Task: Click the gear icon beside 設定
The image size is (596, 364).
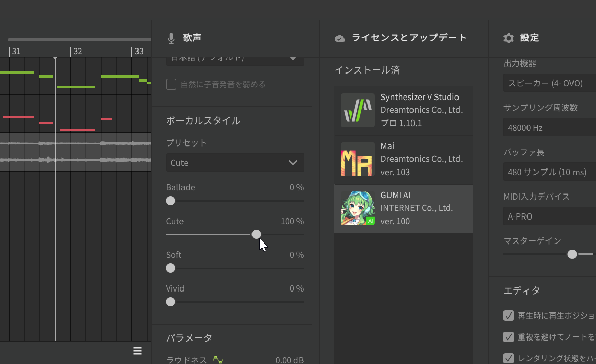Action: coord(508,38)
